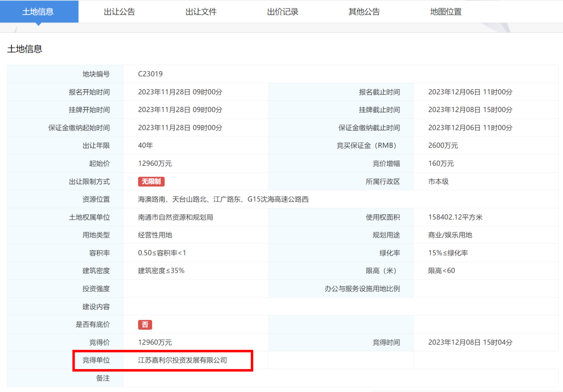Click the 投资强度 row label
Image resolution: width=563 pixels, height=392 pixels.
(96, 289)
